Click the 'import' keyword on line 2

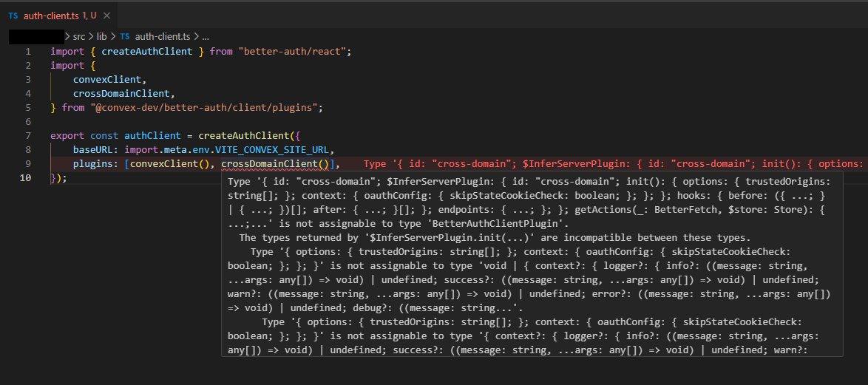click(67, 65)
